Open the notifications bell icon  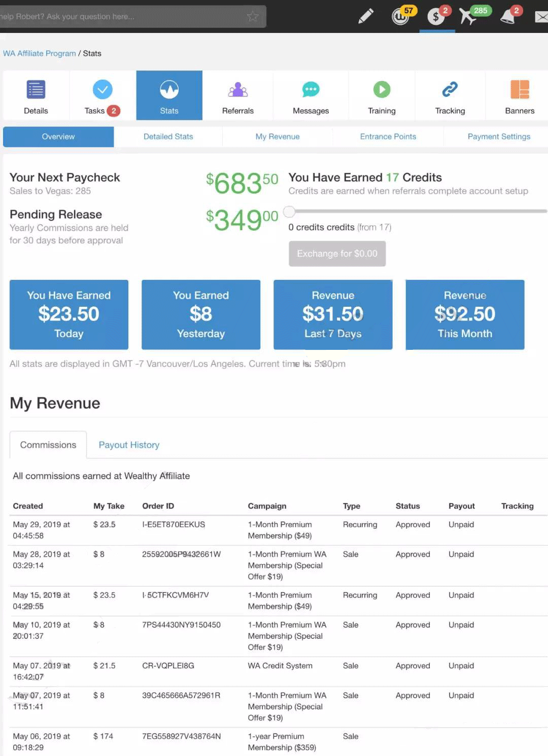508,16
